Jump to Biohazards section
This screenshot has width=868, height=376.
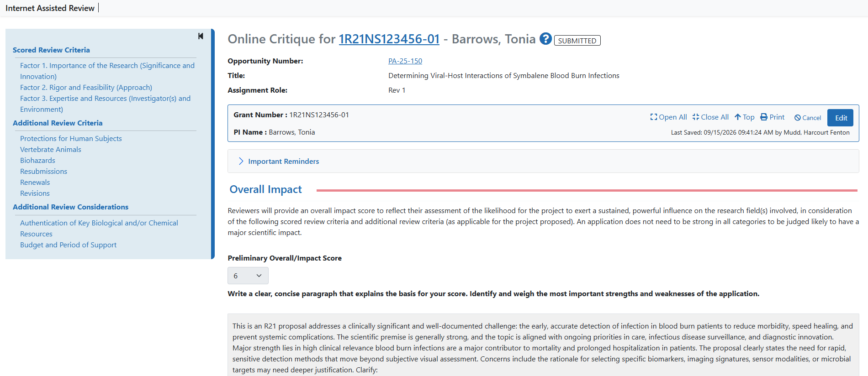pyautogui.click(x=37, y=161)
